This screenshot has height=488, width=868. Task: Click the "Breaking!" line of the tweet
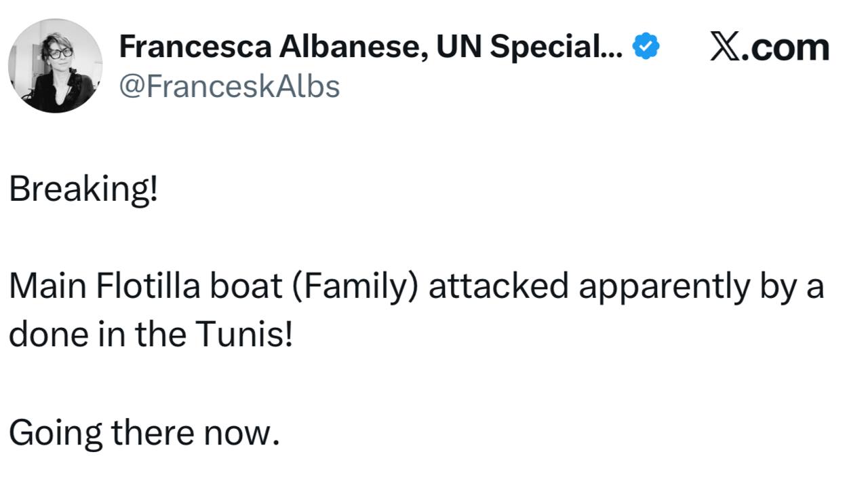point(83,190)
